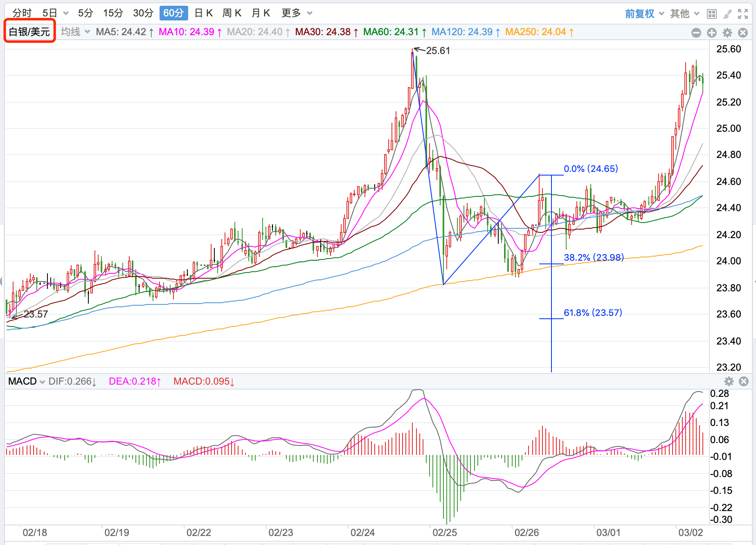Image resolution: width=756 pixels, height=545 pixels.
Task: Switch to the 日K timeframe tab
Action: 203,13
